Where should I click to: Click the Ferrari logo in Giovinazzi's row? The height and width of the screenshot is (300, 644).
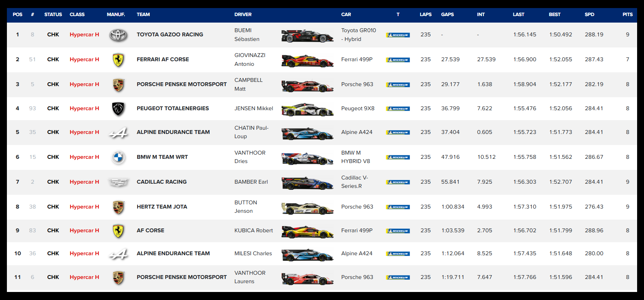[x=118, y=60]
